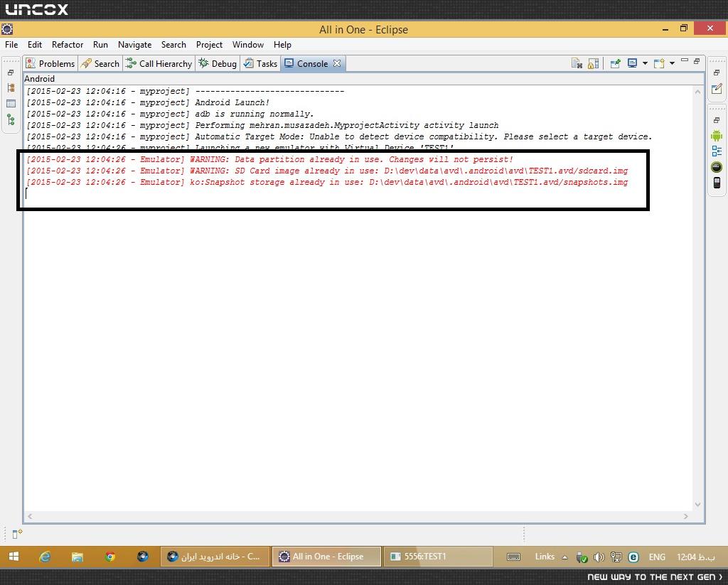Screen dimensions: 728x585
Task: Toggle the Scroll Lock console icon
Action: pos(594,63)
